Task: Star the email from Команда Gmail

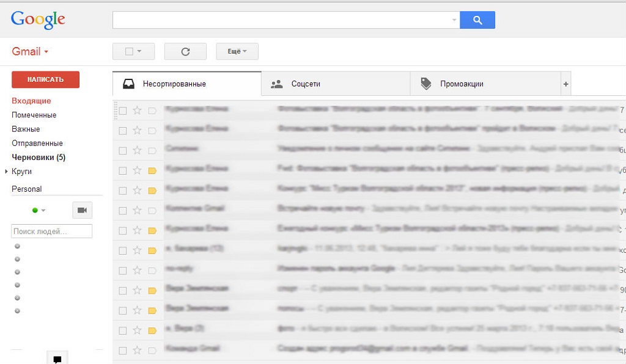Action: [x=137, y=351]
